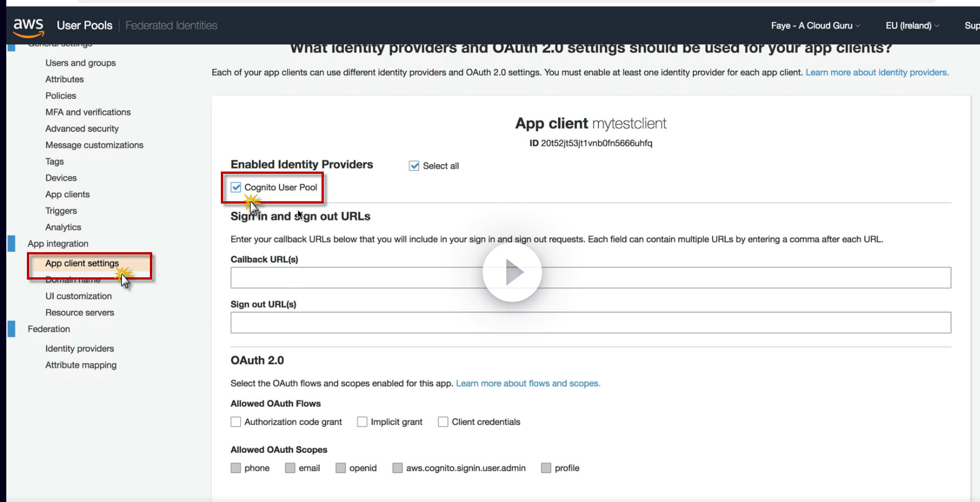Open Users and groups settings
This screenshot has height=502, width=980.
pyautogui.click(x=81, y=63)
